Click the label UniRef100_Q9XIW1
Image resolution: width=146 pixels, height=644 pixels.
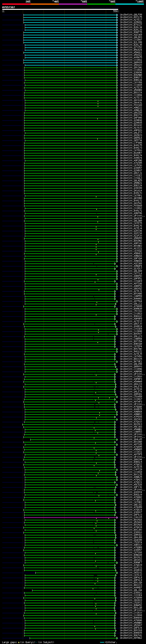click(x=131, y=67)
